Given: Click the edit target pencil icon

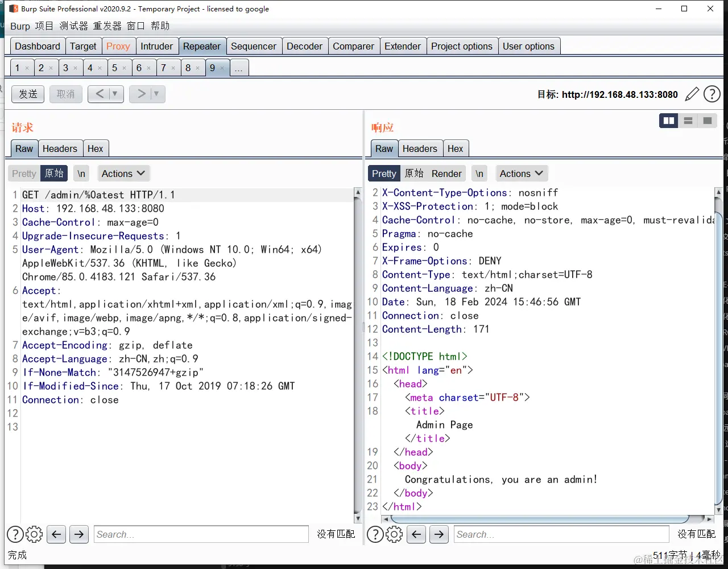Looking at the screenshot, I should click(x=692, y=94).
